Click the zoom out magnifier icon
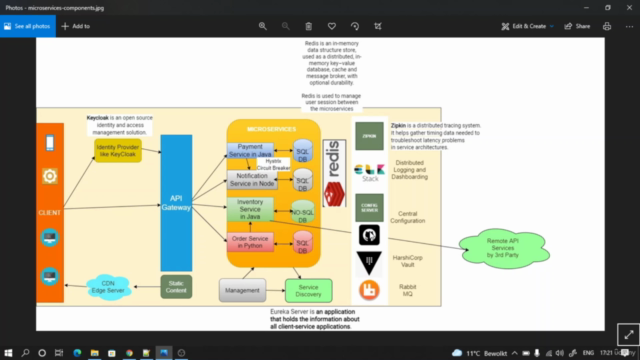640x360 pixels. point(285,26)
